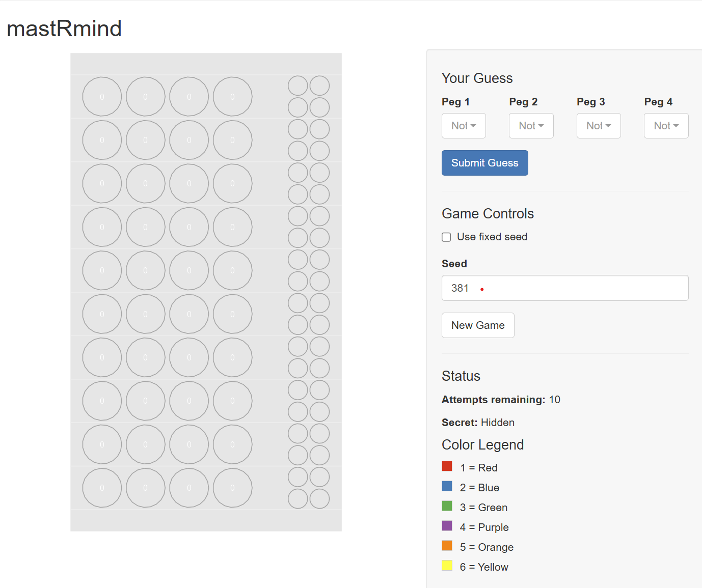
Task: Start a New Game
Action: pos(477,325)
